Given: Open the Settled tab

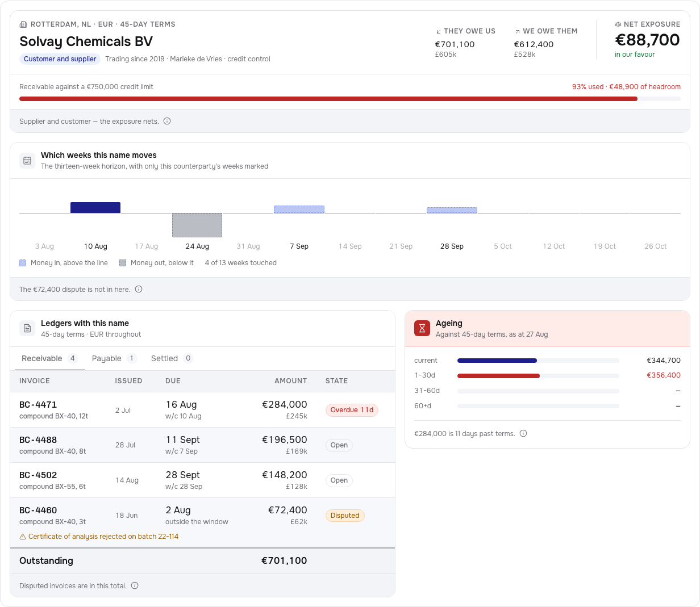Looking at the screenshot, I should click(x=172, y=358).
